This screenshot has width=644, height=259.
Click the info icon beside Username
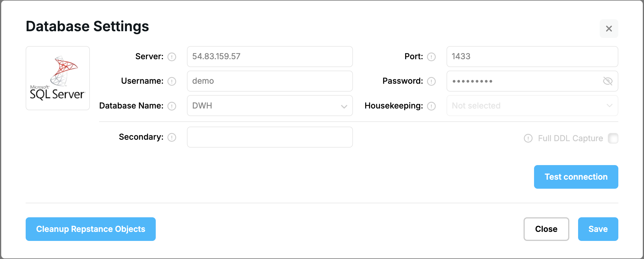point(172,81)
